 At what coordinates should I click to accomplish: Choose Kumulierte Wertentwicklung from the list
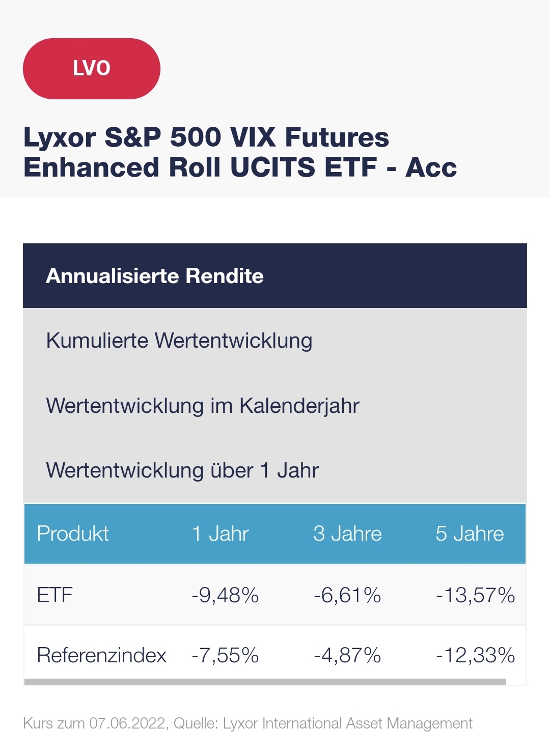179,341
